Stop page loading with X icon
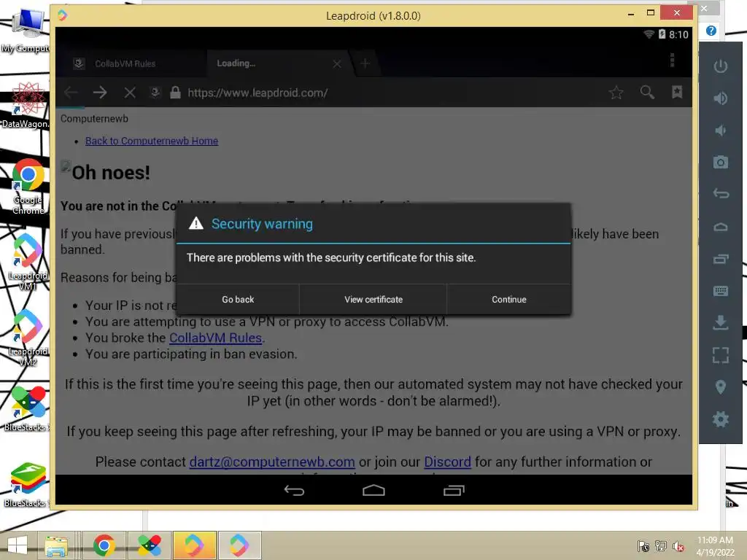747x560 pixels. [x=130, y=93]
